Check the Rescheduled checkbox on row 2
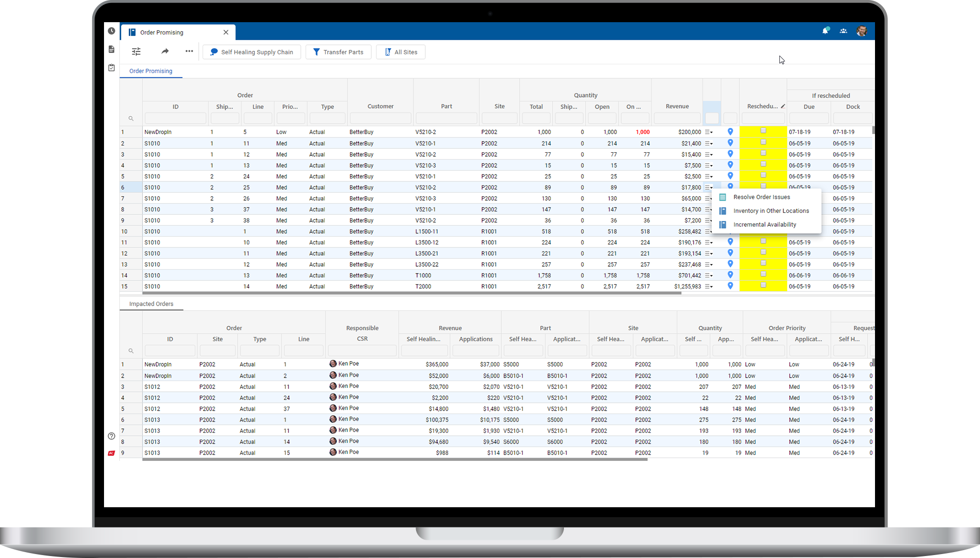The image size is (980, 558). coord(764,142)
